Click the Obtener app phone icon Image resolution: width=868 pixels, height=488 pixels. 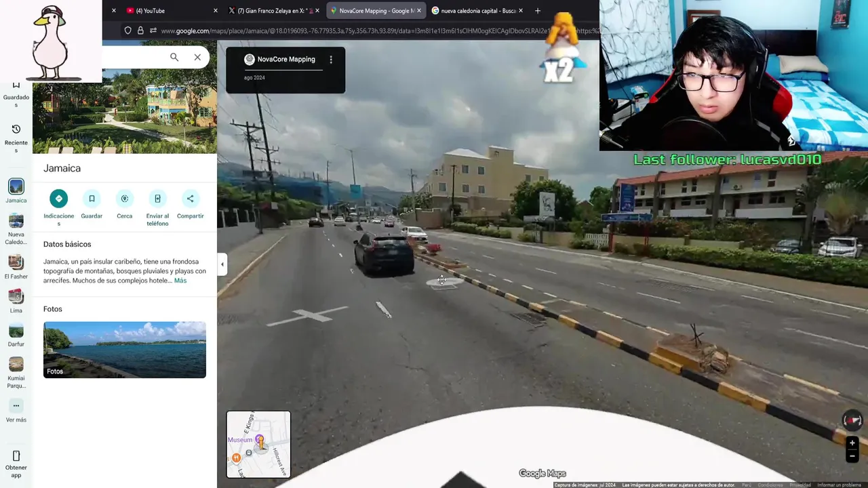[16, 455]
